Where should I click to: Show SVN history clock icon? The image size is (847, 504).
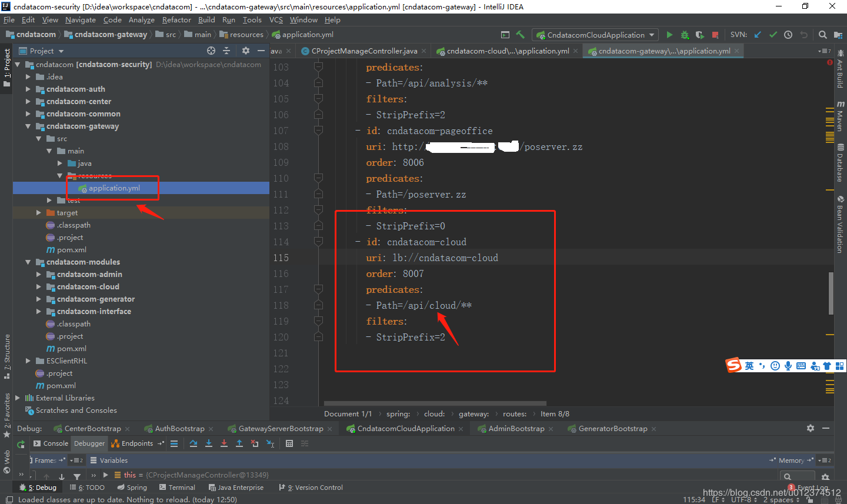click(788, 35)
